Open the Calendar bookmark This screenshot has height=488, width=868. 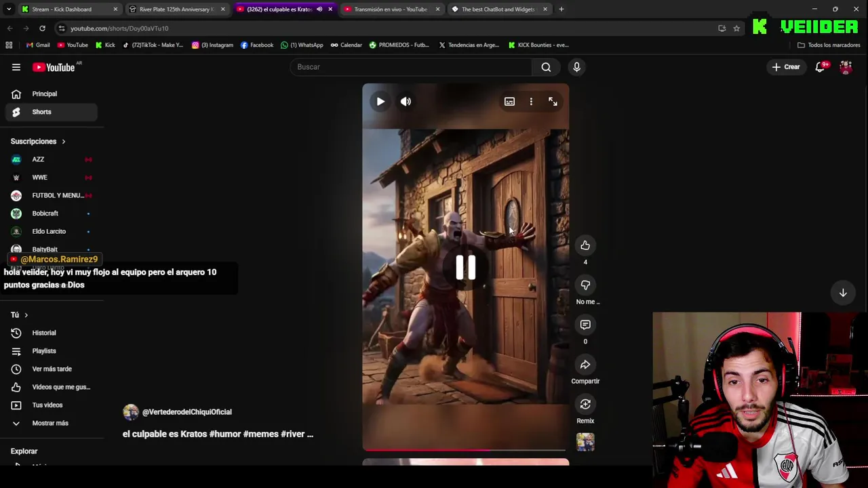click(347, 45)
